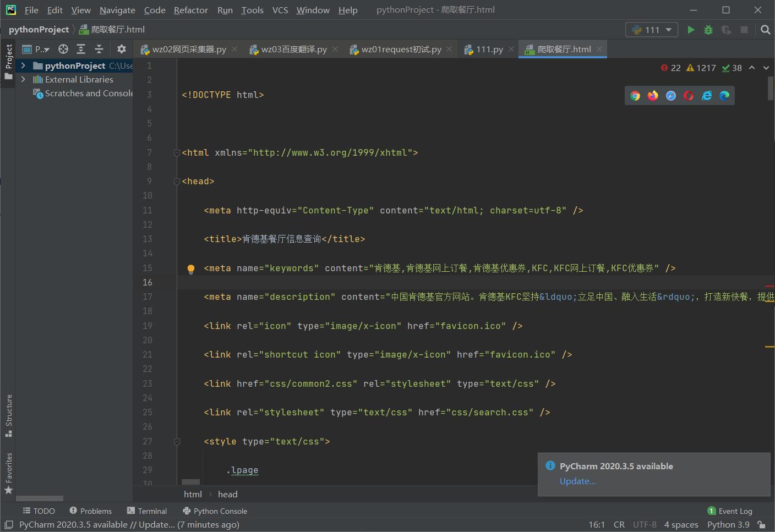Start debugging with the bug icon
The image size is (775, 532).
708,30
